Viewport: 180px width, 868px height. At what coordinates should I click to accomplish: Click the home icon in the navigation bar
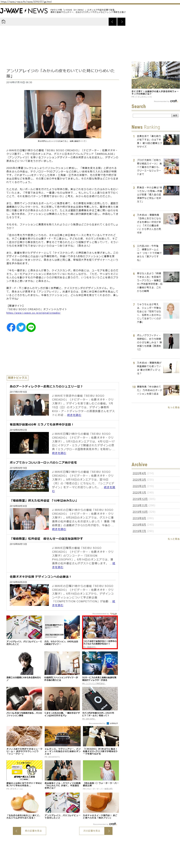click(4, 22)
